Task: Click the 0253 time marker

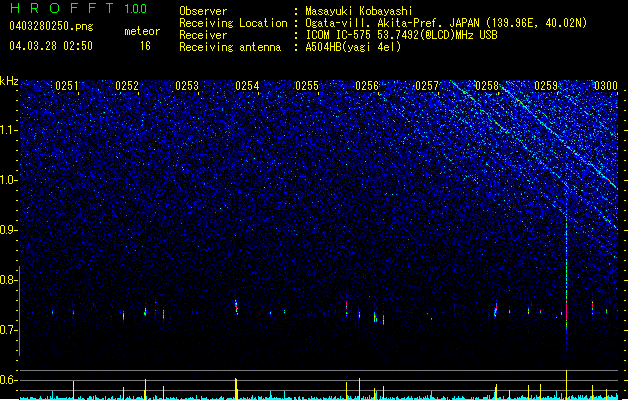Action: coord(187,86)
